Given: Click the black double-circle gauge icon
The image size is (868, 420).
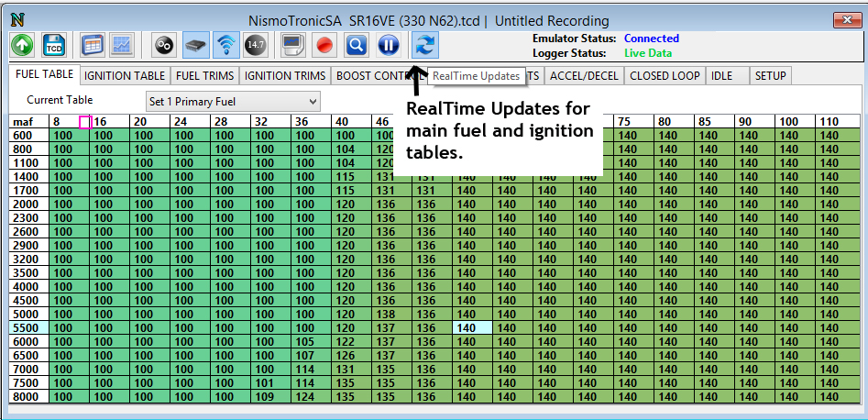Looking at the screenshot, I should click(164, 46).
